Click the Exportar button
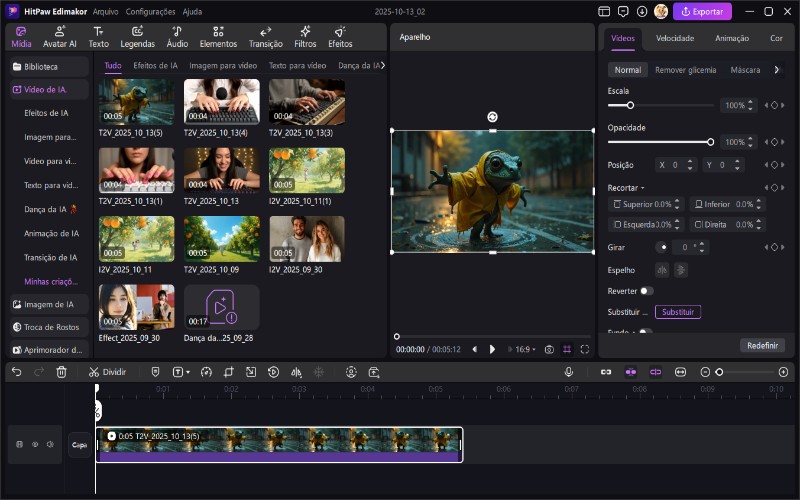 (702, 11)
